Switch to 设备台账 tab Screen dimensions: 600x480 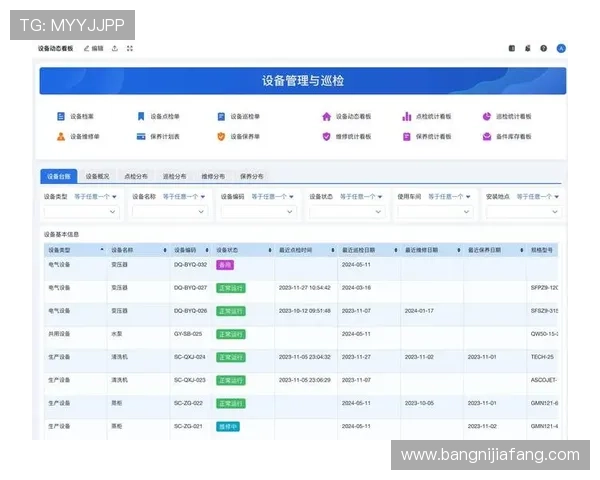click(x=59, y=176)
